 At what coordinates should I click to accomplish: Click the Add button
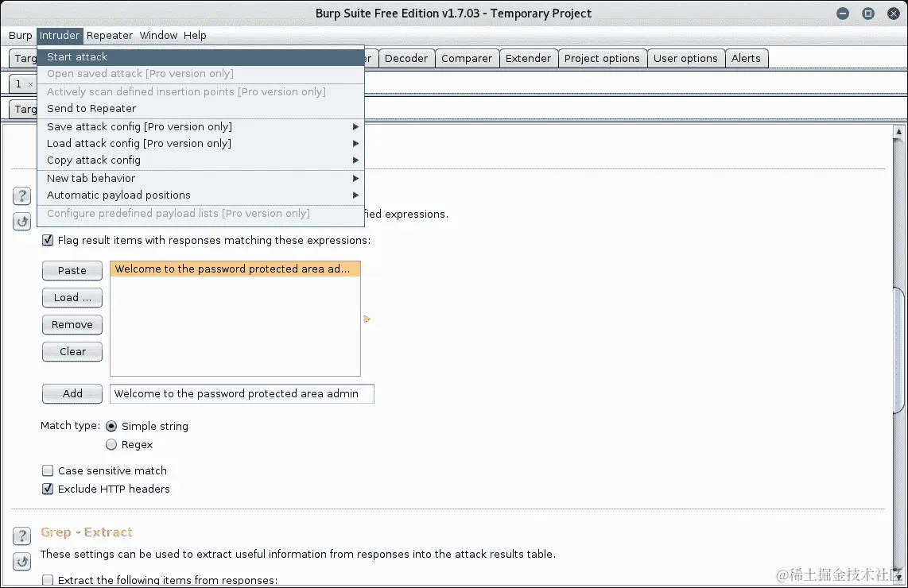72,393
